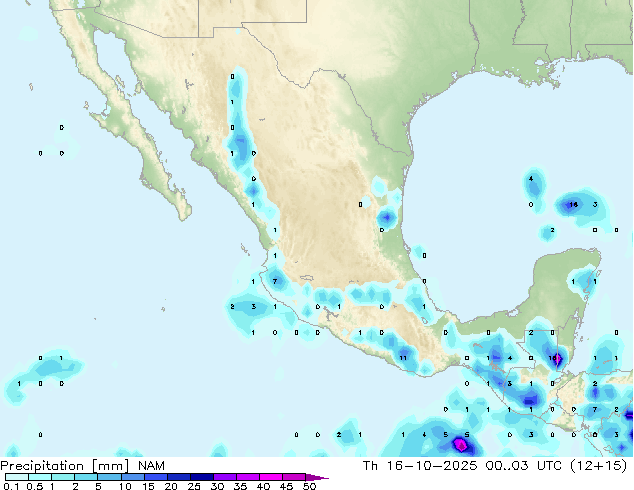Image resolution: width=634 pixels, height=490 pixels.
Task: Select the 45–50 mm legend swatch
Action: (x=294, y=477)
